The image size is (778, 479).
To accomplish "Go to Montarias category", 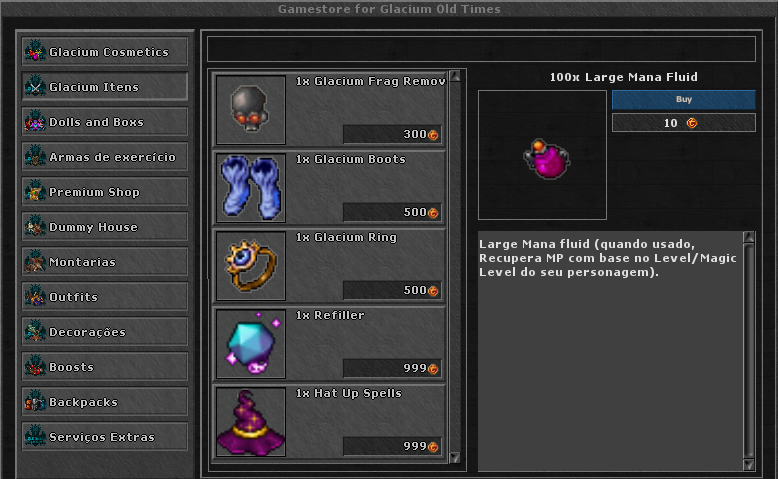I will click(x=105, y=262).
